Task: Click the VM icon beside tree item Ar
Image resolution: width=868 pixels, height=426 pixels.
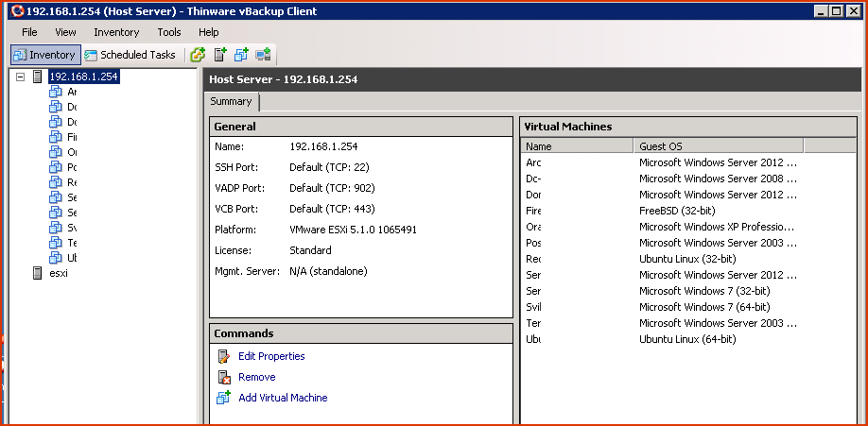Action: click(56, 92)
